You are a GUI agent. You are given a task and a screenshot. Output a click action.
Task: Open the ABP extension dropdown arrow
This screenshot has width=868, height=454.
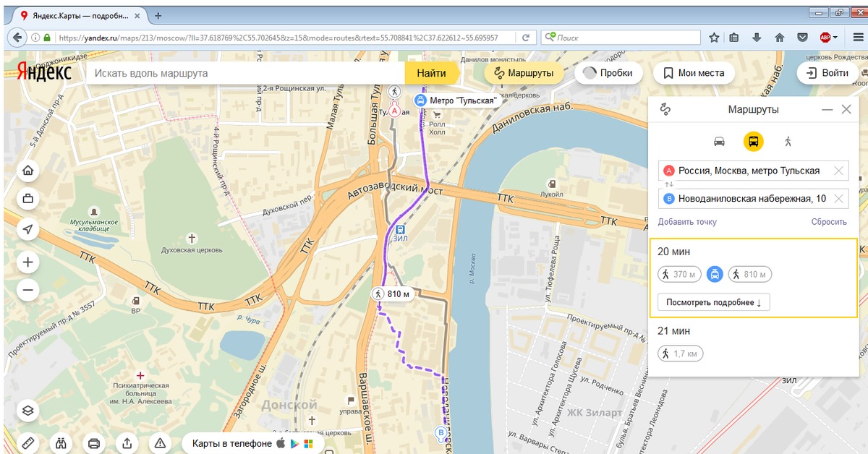835,38
